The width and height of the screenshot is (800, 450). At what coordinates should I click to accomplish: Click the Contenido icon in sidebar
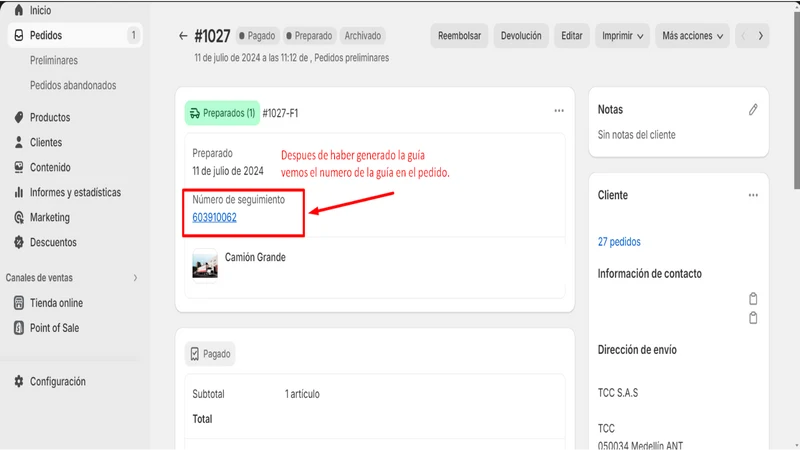click(x=19, y=167)
